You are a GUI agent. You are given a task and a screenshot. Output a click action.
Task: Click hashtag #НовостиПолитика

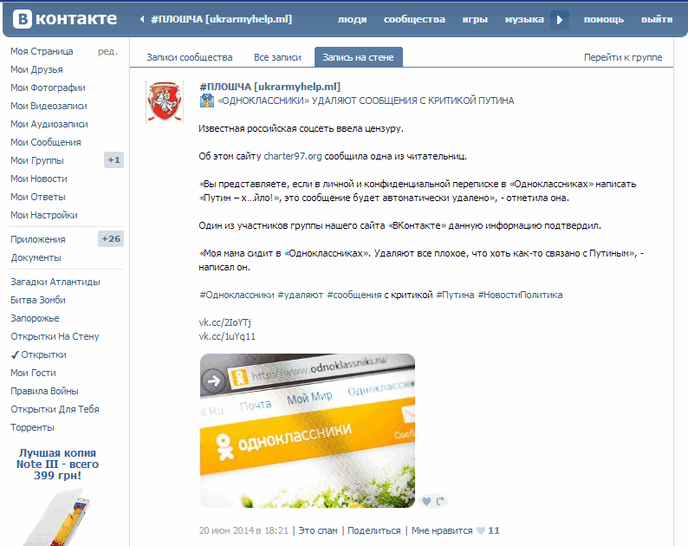pos(520,295)
